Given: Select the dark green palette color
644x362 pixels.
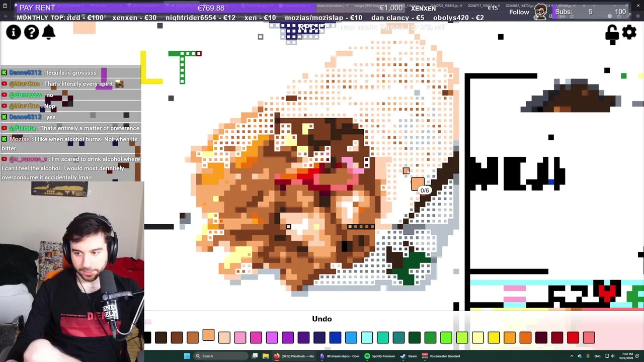Looking at the screenshot, I should (415, 337).
